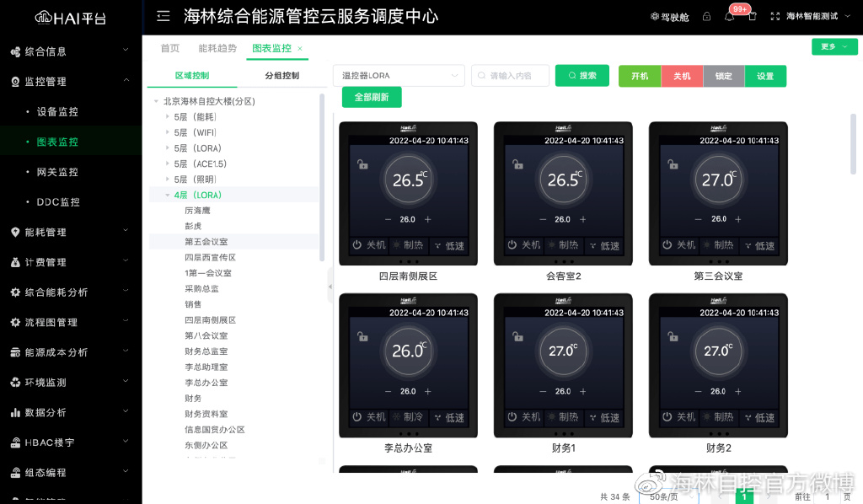The width and height of the screenshot is (863, 504).
Task: Decrease setpoint on 会客室2 thermostat
Action: pos(544,219)
